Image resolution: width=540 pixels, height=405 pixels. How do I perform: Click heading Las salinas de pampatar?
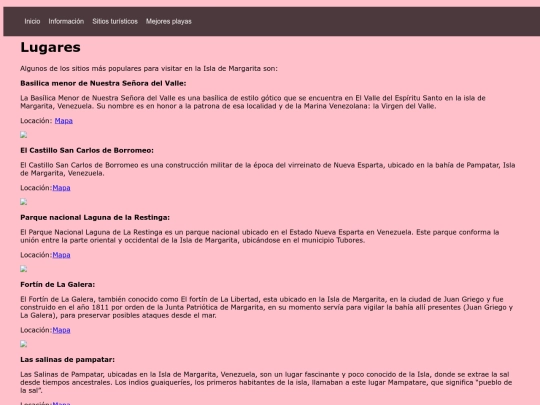67,360
